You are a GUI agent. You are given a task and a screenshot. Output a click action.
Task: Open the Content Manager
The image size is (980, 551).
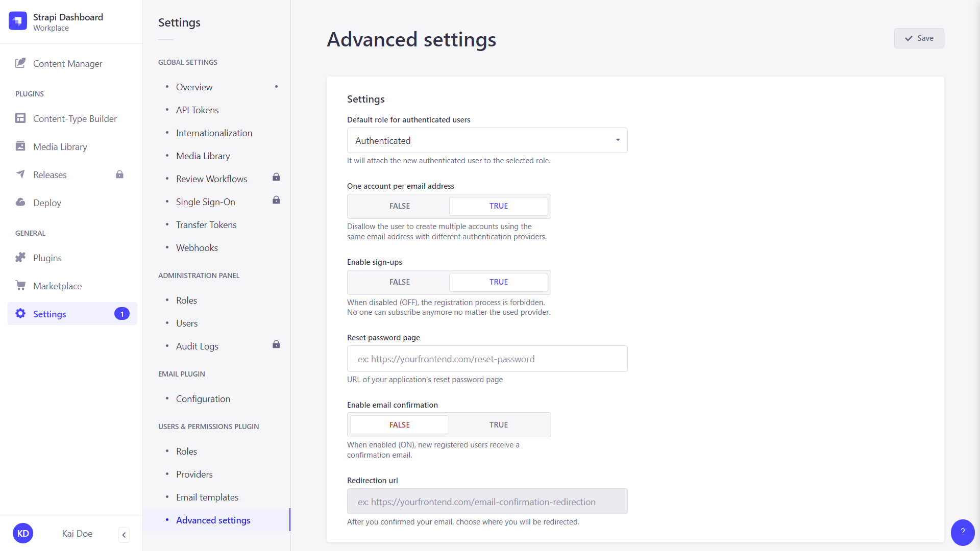tap(67, 63)
